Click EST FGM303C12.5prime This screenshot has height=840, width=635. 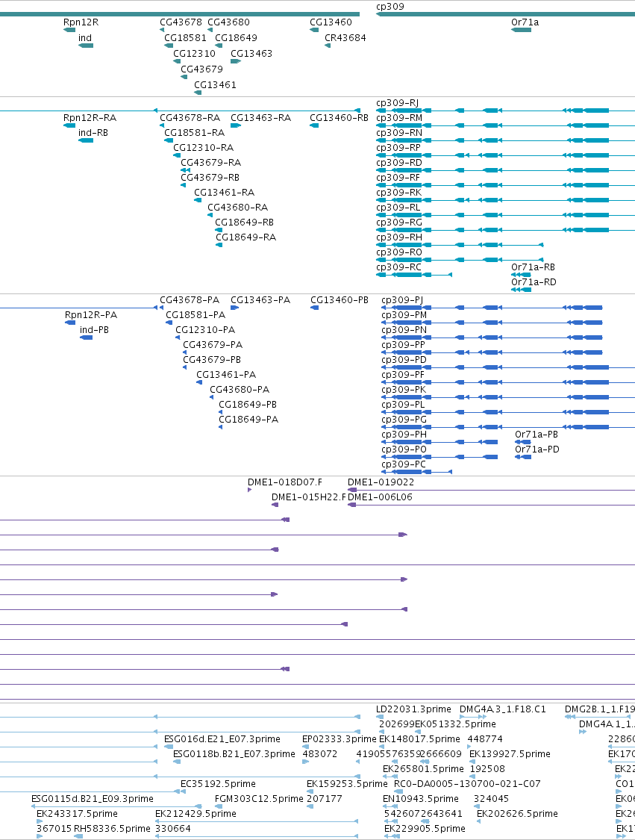pyautogui.click(x=259, y=799)
